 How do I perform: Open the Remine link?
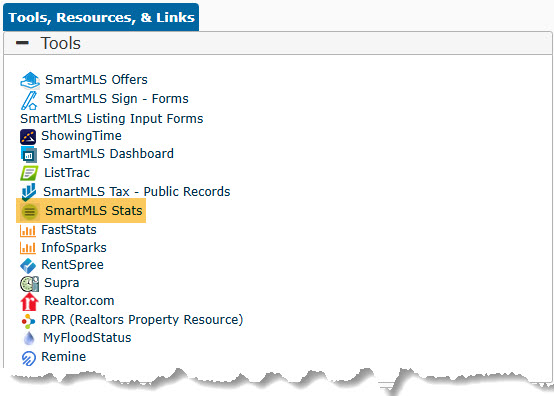64,356
